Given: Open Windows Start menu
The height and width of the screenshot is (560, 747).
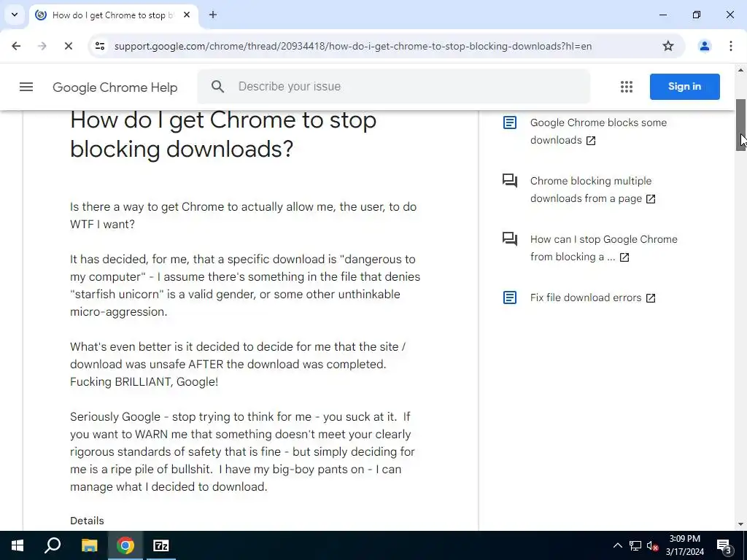Looking at the screenshot, I should [x=18, y=545].
